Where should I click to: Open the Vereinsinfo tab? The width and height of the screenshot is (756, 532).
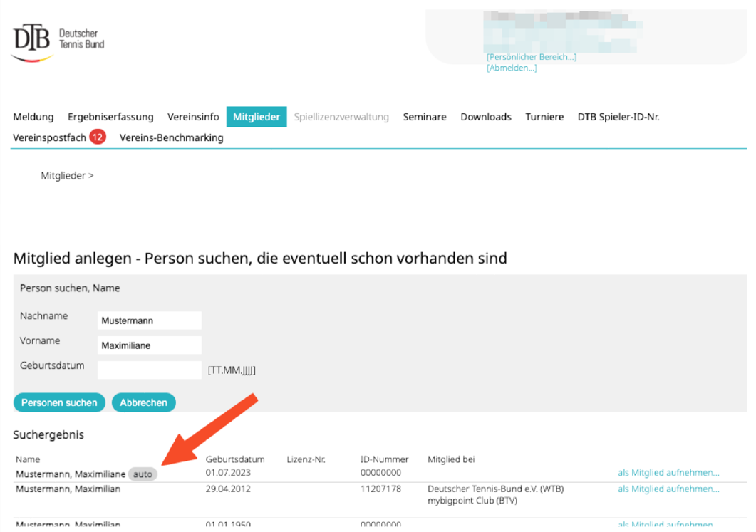point(193,117)
